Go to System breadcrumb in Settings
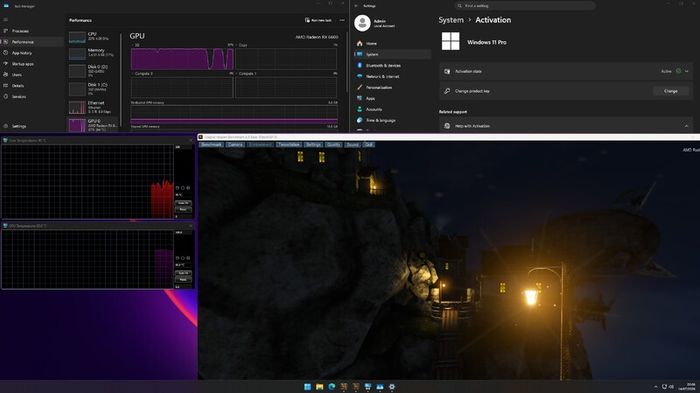Image resolution: width=700 pixels, height=393 pixels. (451, 20)
